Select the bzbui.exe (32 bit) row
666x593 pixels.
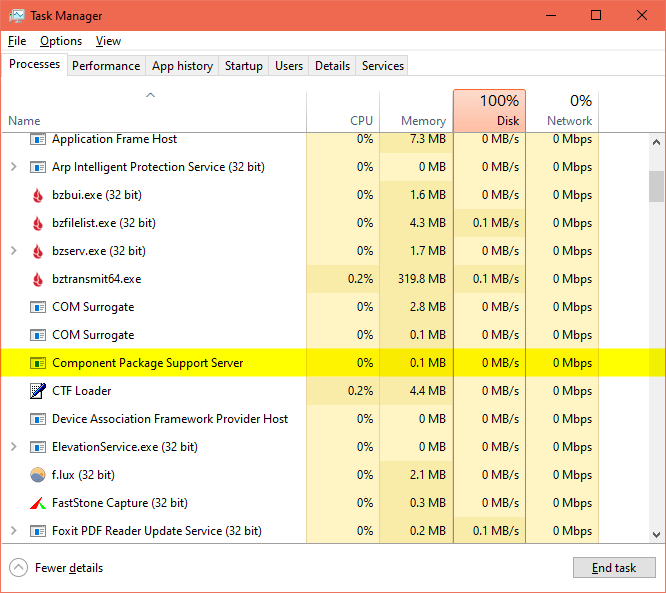[x=325, y=195]
